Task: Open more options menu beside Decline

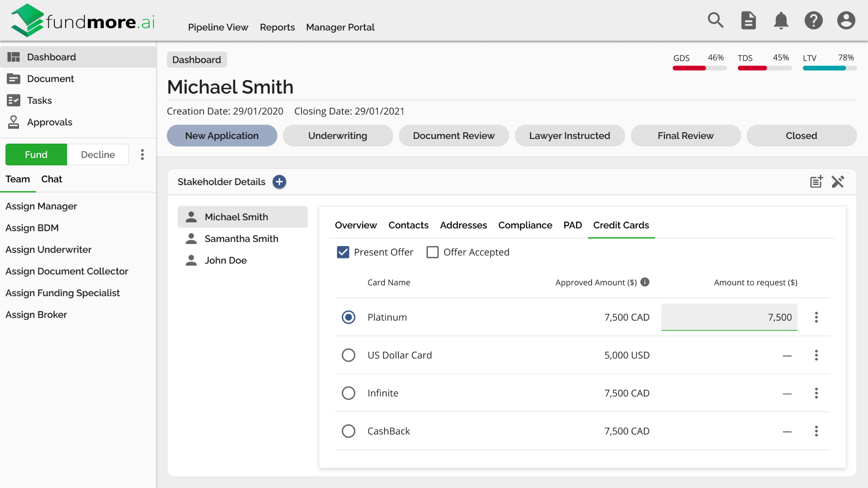Action: 142,155
